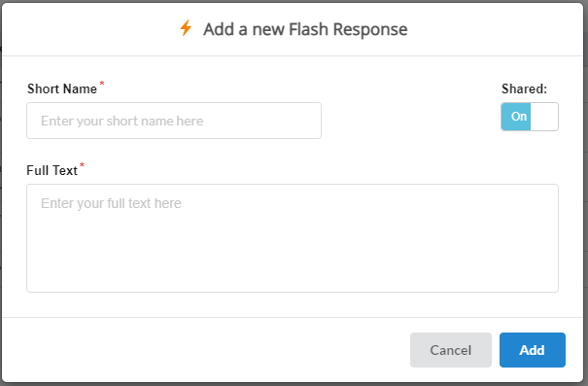Click the red asterisk beside Short Name
The width and height of the screenshot is (588, 386).
102,84
